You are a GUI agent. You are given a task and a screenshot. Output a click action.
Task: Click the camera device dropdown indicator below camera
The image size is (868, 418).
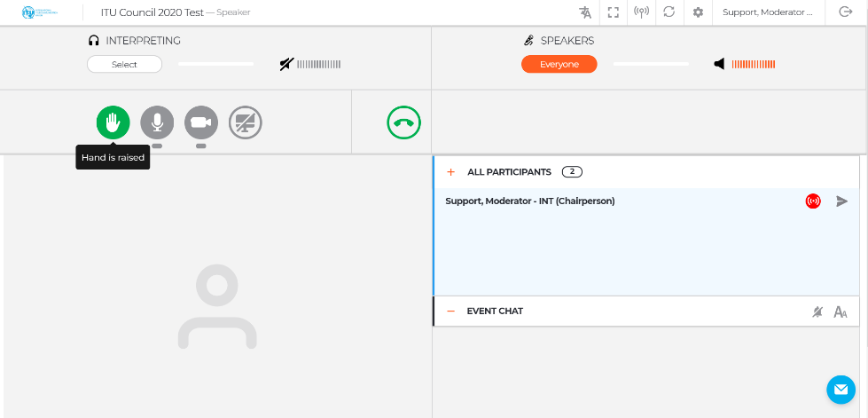coord(201,146)
